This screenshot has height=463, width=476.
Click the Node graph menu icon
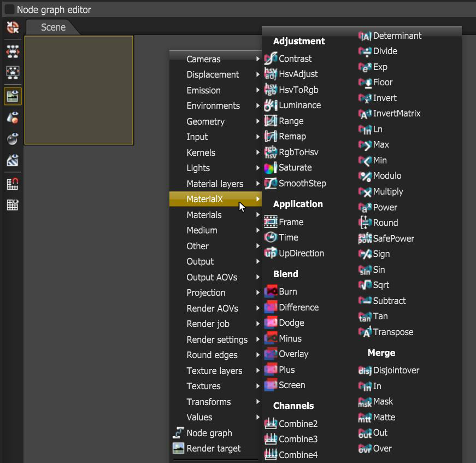coord(179,432)
